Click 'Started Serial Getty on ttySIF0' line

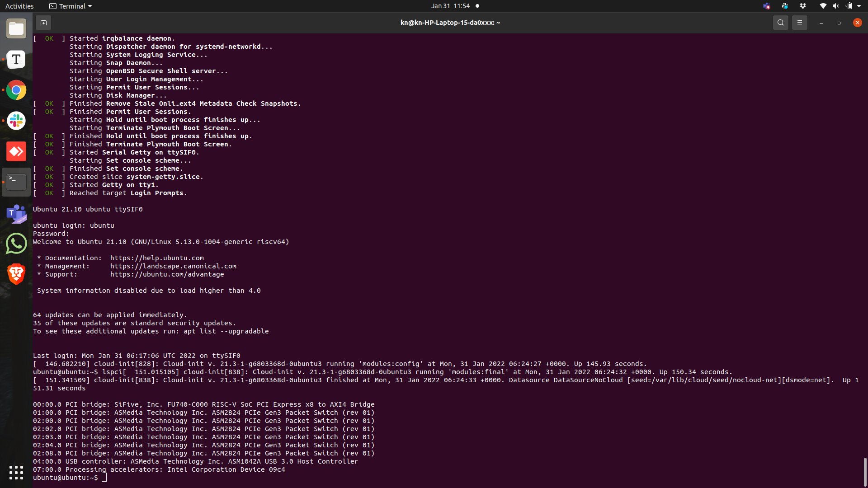(x=116, y=152)
